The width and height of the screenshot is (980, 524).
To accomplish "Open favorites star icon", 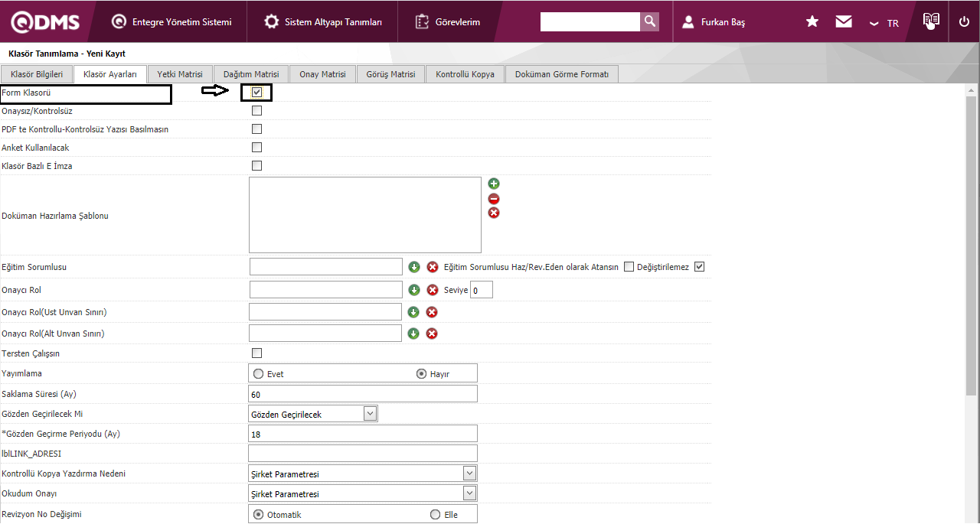I will pos(812,21).
